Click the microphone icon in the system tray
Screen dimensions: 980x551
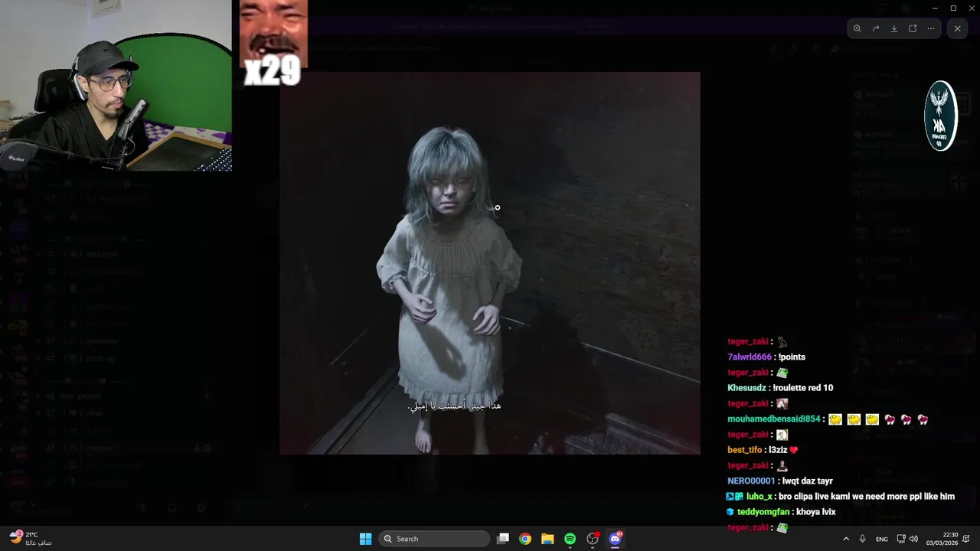click(x=863, y=539)
